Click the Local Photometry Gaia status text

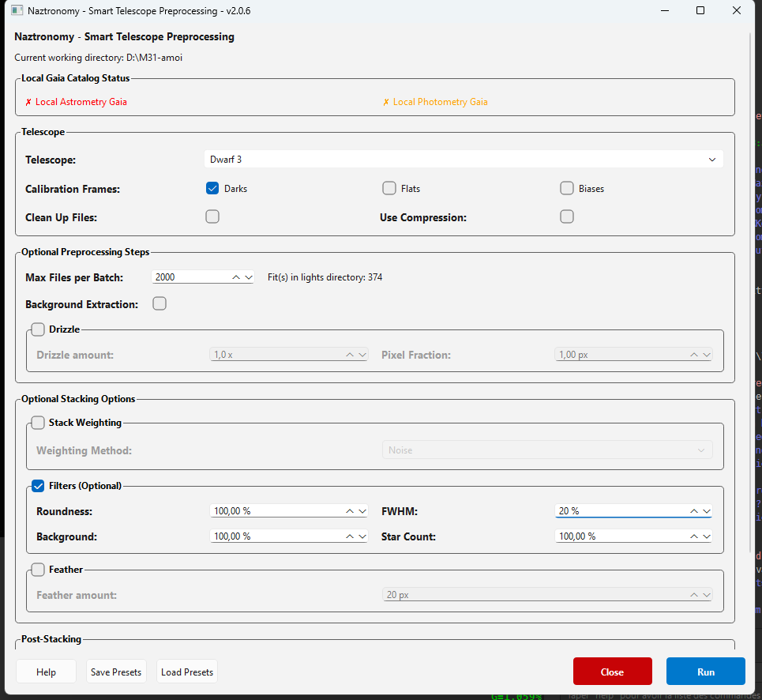pos(441,102)
